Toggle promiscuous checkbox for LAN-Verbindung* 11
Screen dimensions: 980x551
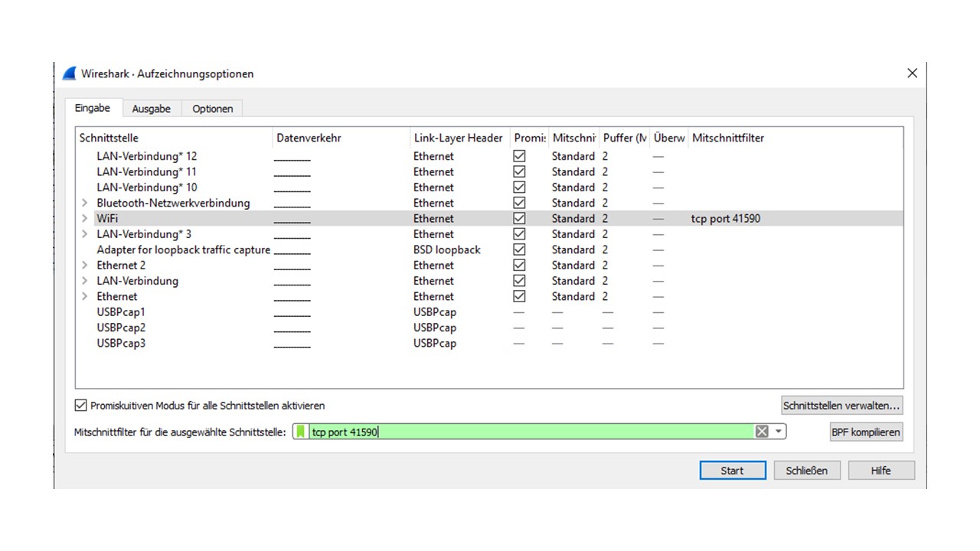(519, 171)
